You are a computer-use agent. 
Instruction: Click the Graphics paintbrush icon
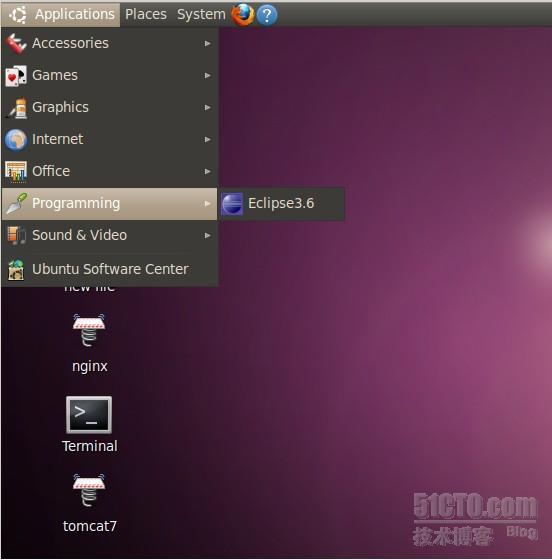pyautogui.click(x=16, y=108)
